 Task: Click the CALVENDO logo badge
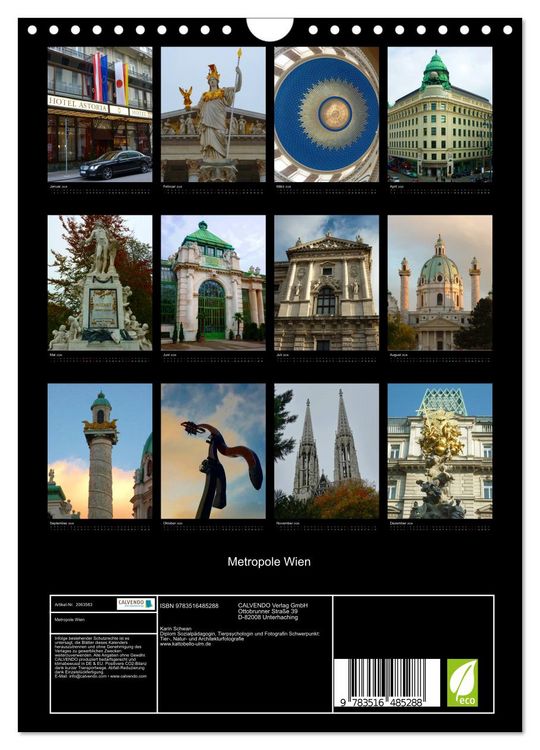pos(136,604)
